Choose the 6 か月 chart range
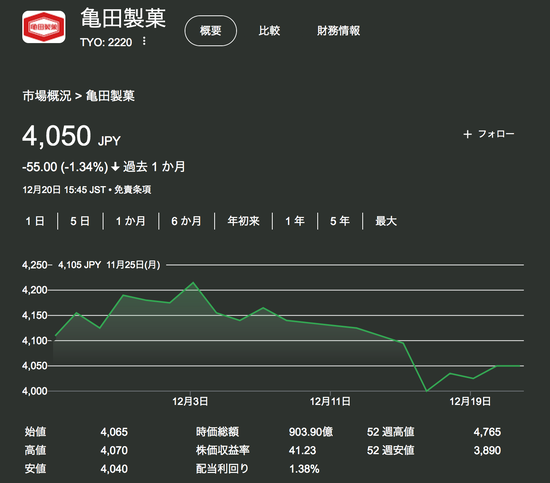550x483 pixels. click(186, 221)
